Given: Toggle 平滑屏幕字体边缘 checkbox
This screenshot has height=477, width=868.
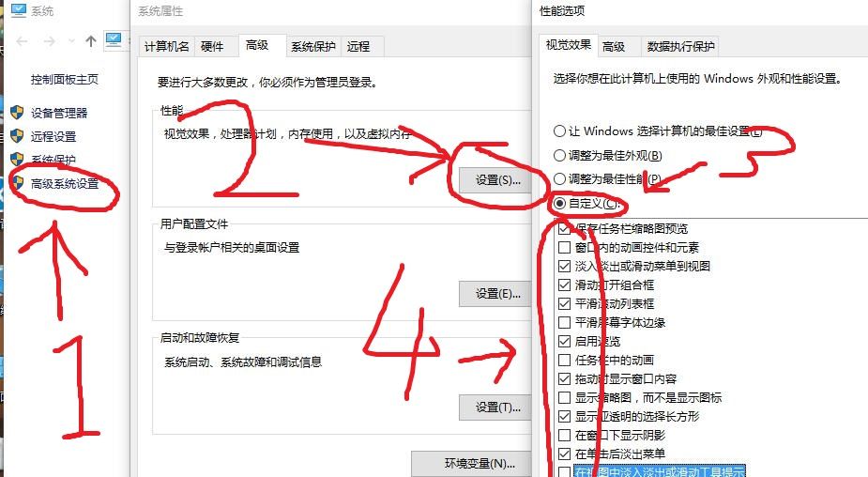Looking at the screenshot, I should 564,322.
